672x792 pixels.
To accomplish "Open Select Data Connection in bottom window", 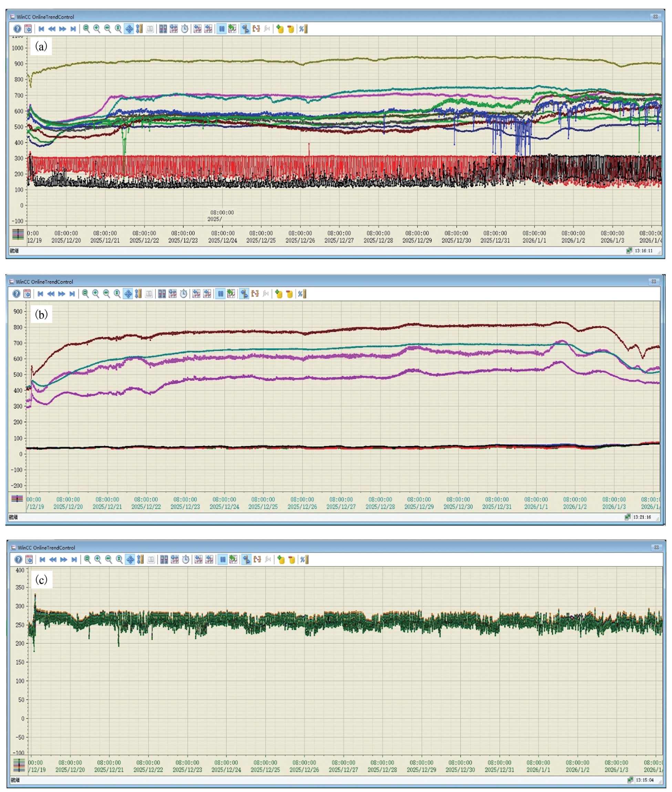I will (164, 560).
